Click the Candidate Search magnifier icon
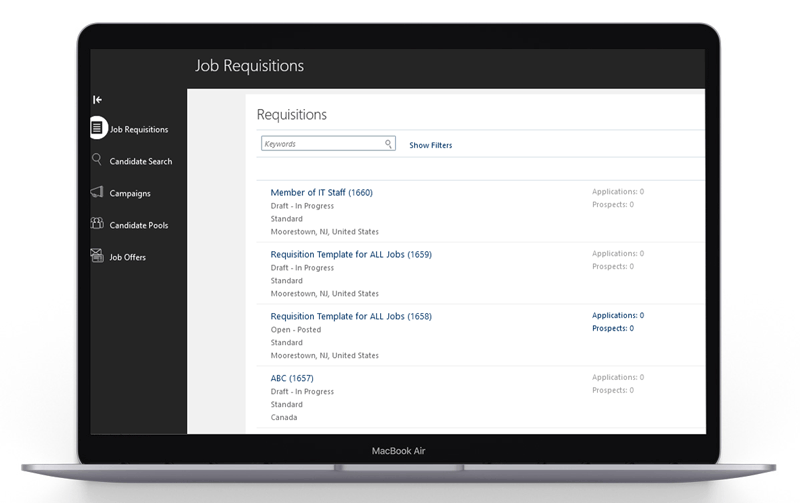The width and height of the screenshot is (800, 503). [x=96, y=159]
